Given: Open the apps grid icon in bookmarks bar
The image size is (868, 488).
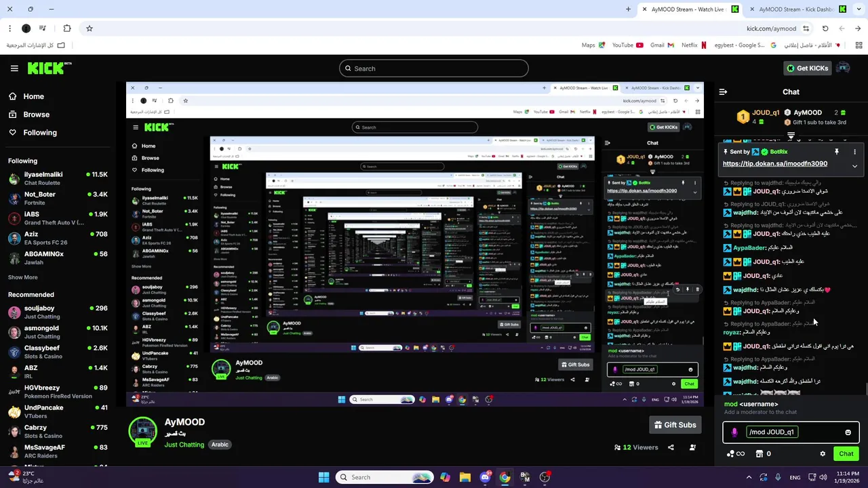Looking at the screenshot, I should coord(859,45).
